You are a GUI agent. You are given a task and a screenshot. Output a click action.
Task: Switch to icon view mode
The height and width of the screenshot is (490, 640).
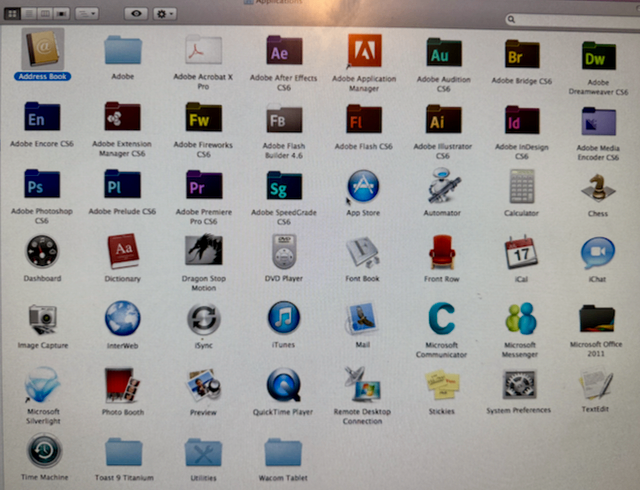pyautogui.click(x=12, y=14)
